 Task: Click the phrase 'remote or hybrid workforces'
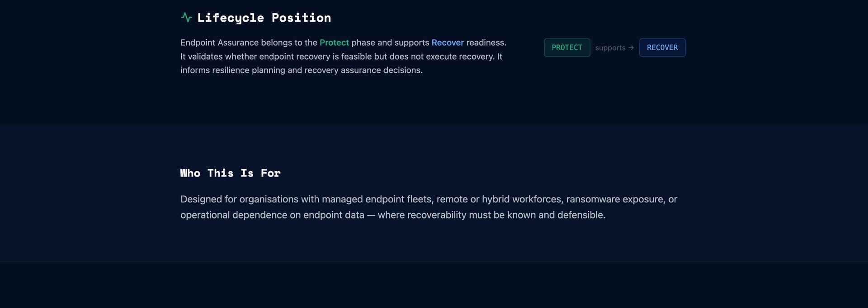tap(499, 199)
